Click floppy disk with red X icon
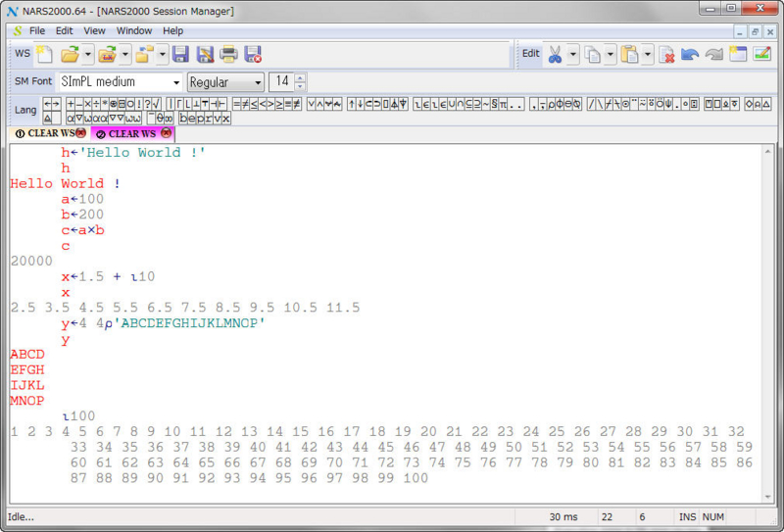 click(253, 54)
